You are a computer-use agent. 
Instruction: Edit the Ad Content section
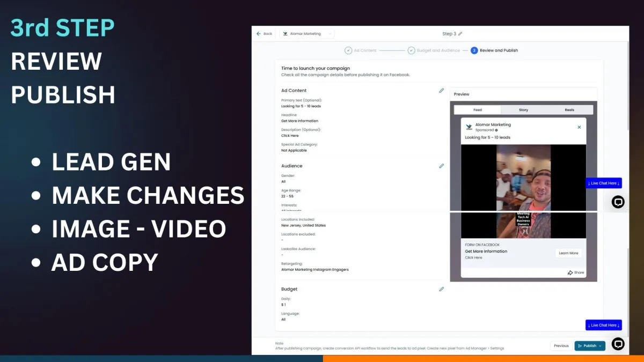[441, 91]
